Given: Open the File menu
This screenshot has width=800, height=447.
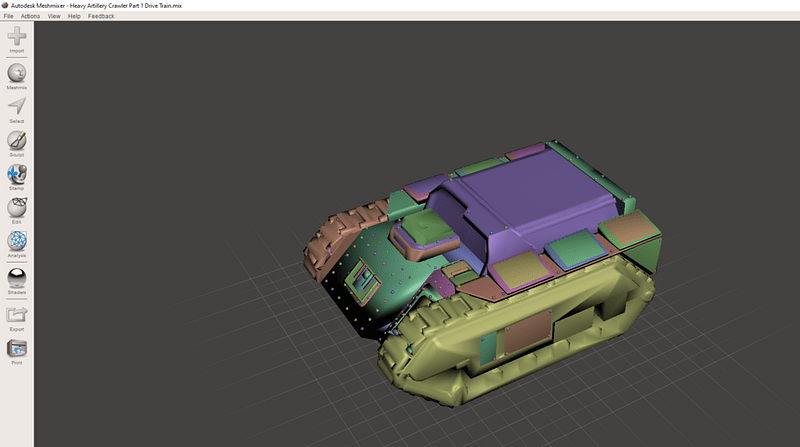Looking at the screenshot, I should click(9, 16).
